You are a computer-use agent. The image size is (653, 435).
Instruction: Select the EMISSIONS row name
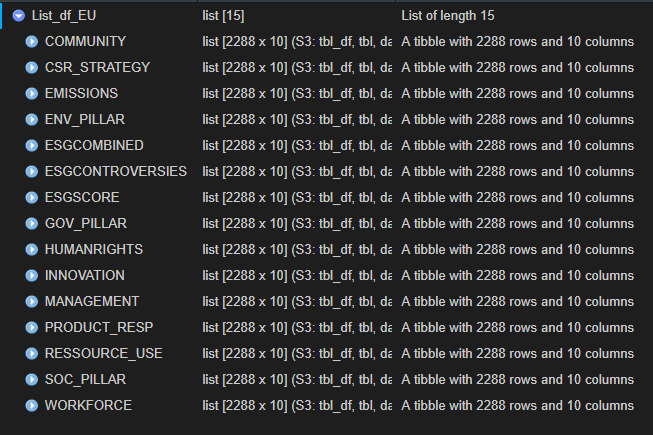click(81, 94)
